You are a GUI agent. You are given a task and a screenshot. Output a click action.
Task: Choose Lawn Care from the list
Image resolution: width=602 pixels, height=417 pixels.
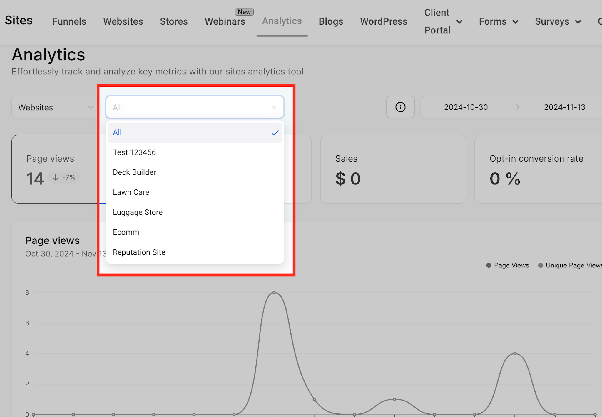[x=195, y=192]
